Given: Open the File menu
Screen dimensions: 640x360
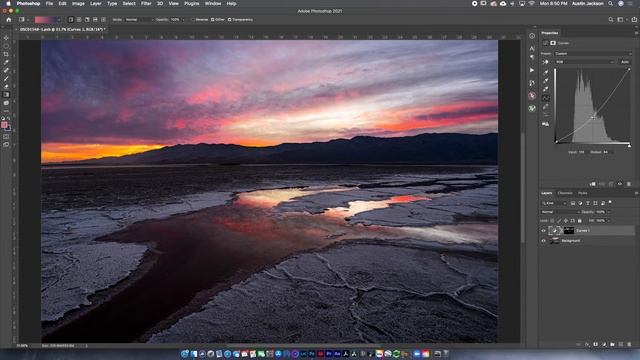Looking at the screenshot, I should point(49,3).
